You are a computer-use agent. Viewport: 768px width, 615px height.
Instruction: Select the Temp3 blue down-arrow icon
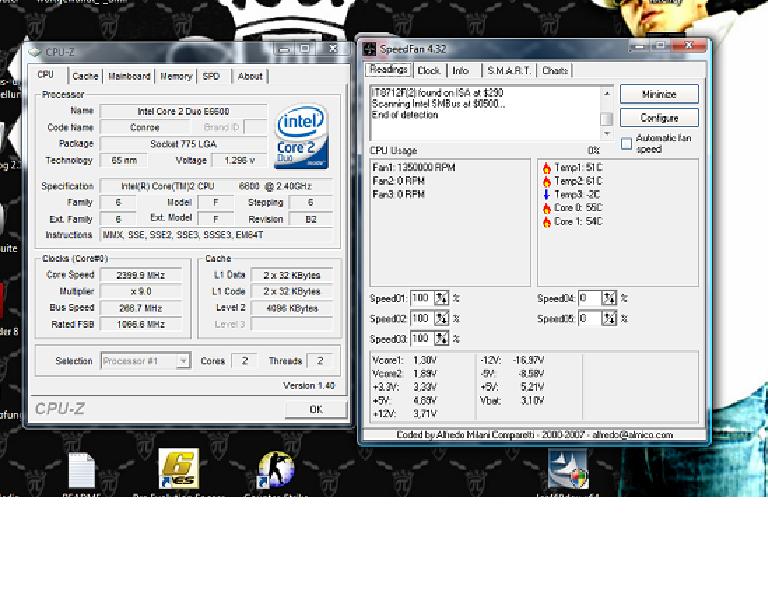(547, 194)
